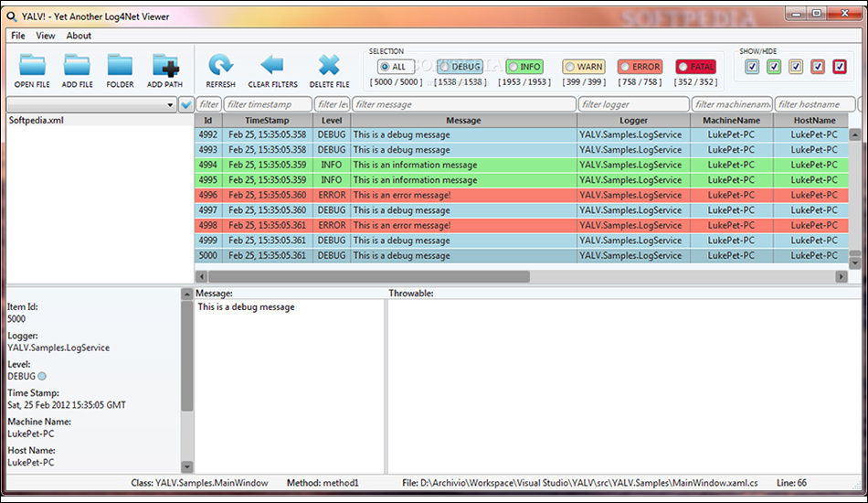
Task: Sort by the Message column header
Action: [463, 120]
